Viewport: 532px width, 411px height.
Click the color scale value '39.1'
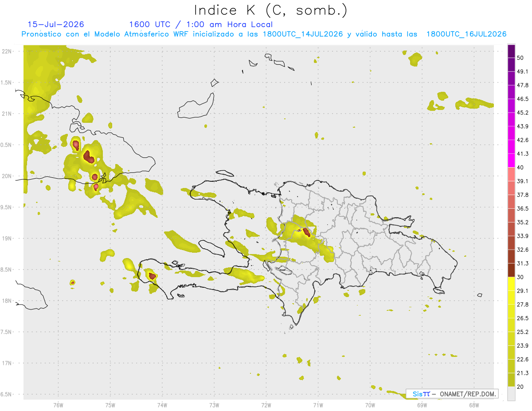523,181
